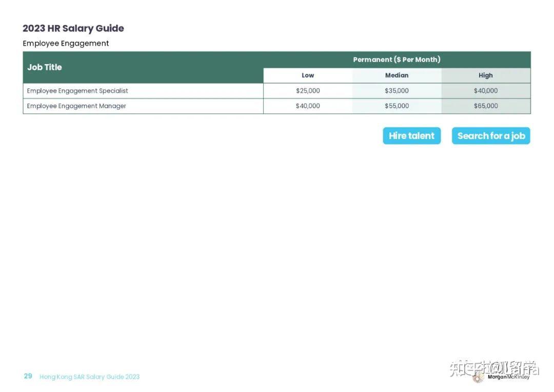554x392 pixels.
Task: Click the Morgan McKinley logo
Action: tap(502, 377)
